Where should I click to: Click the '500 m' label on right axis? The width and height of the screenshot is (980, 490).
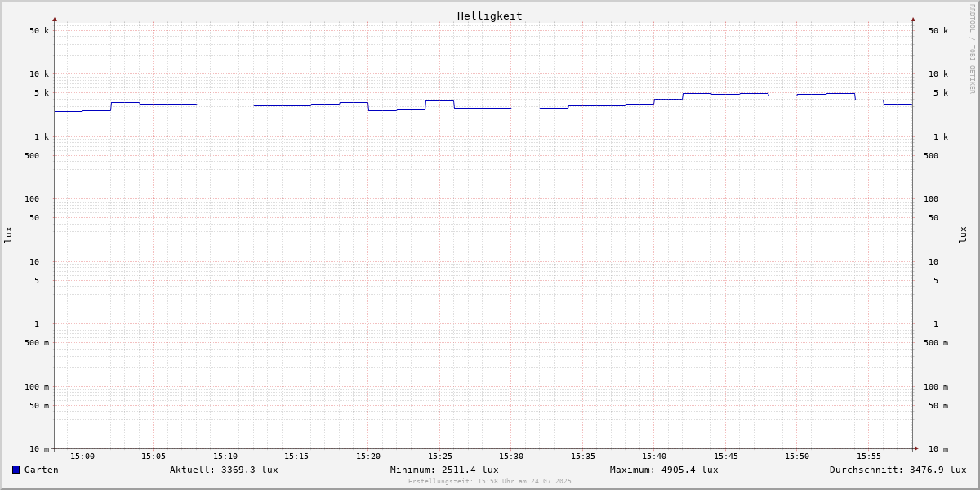tap(936, 343)
